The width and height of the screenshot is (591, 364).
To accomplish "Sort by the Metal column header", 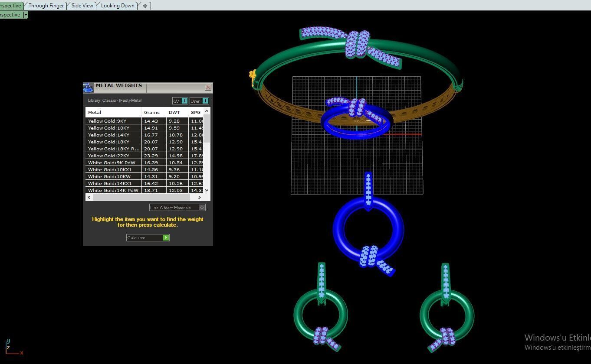I will point(113,112).
